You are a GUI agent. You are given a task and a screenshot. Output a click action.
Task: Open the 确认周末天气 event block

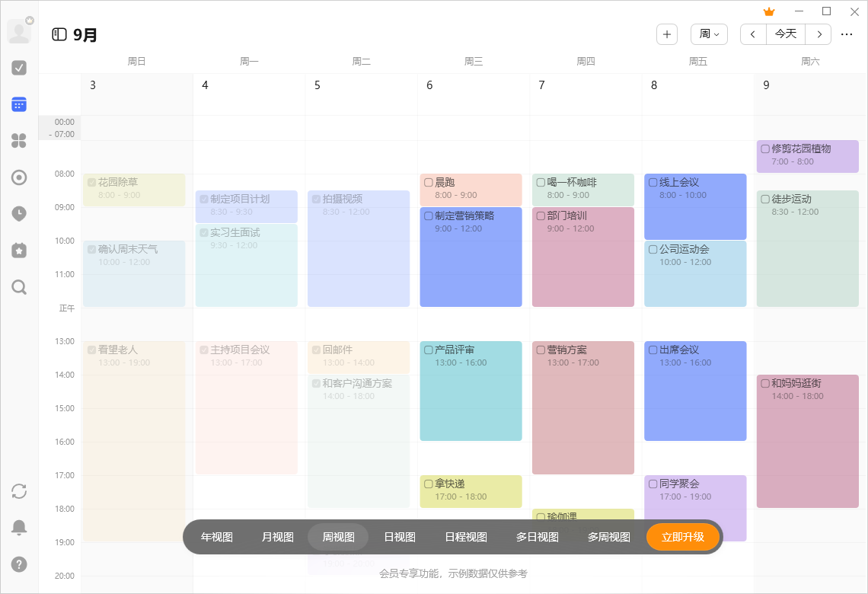point(134,273)
